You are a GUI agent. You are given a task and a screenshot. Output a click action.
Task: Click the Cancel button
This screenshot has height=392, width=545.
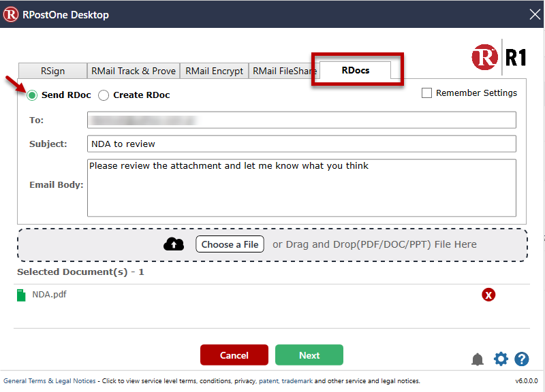point(234,355)
